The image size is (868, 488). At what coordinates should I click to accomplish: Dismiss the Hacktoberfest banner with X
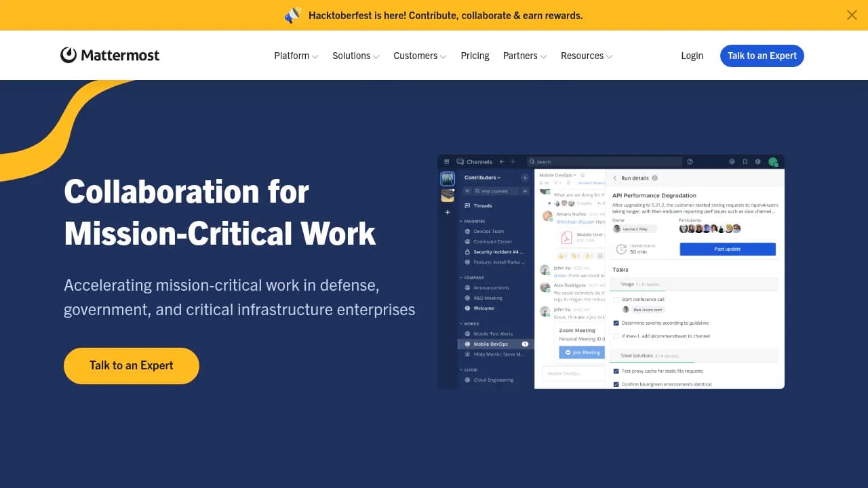click(x=852, y=15)
